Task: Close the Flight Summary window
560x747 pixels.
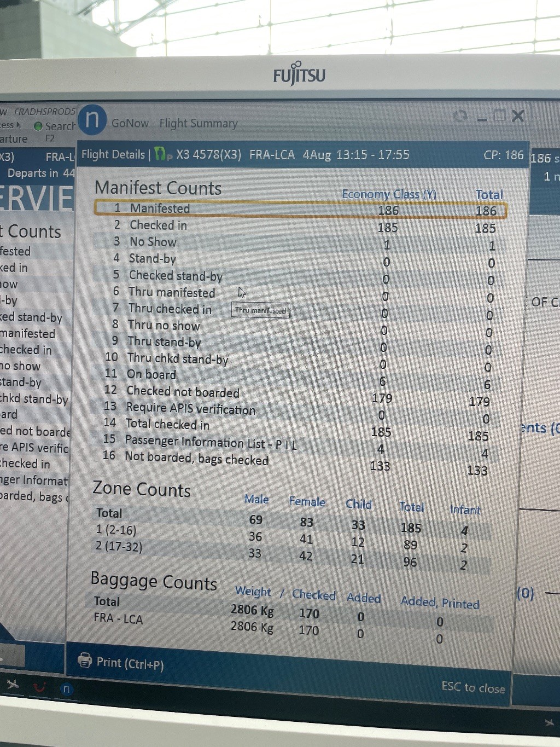Action: (518, 116)
